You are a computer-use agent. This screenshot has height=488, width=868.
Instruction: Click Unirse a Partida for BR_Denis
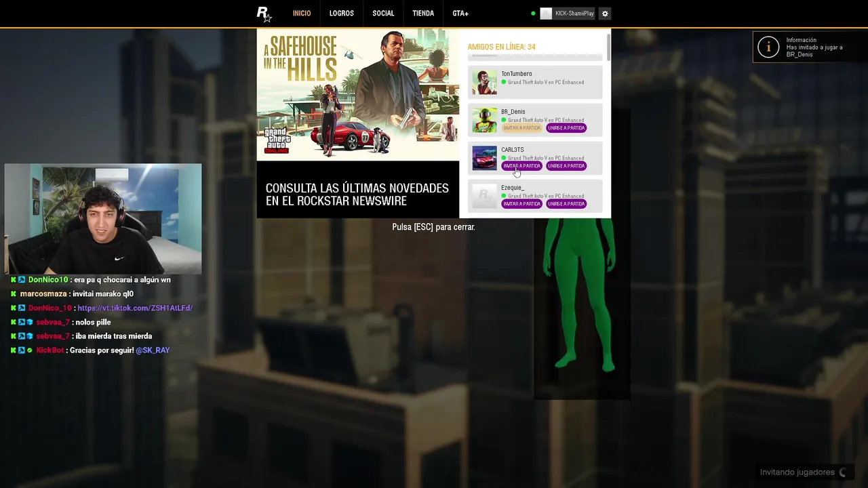[x=566, y=128]
